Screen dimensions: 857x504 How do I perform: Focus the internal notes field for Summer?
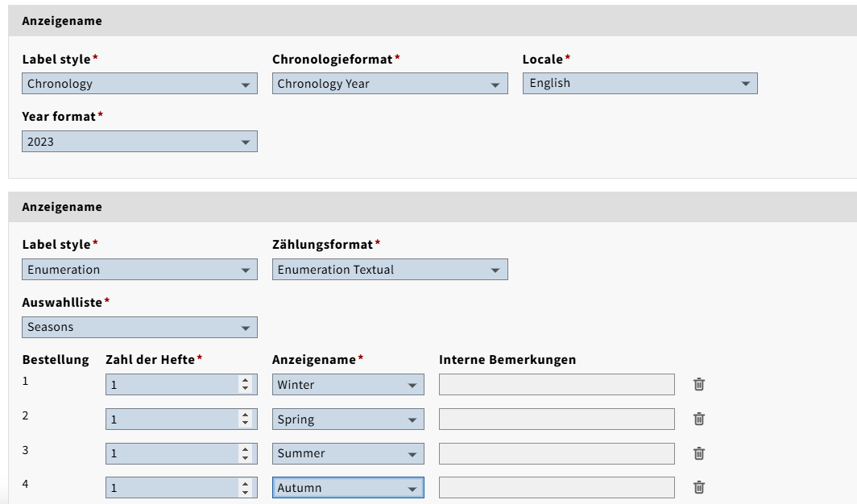pyautogui.click(x=556, y=453)
